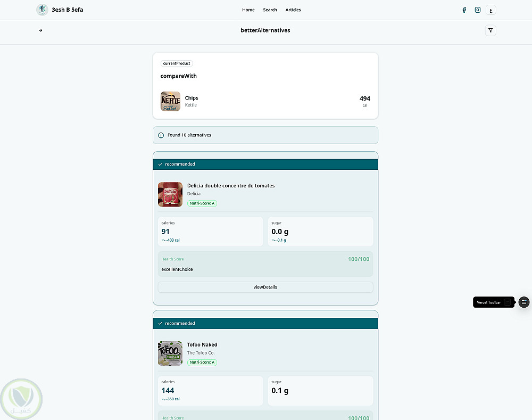Click the excellentChoice label
The image size is (532, 420).
pyautogui.click(x=177, y=269)
